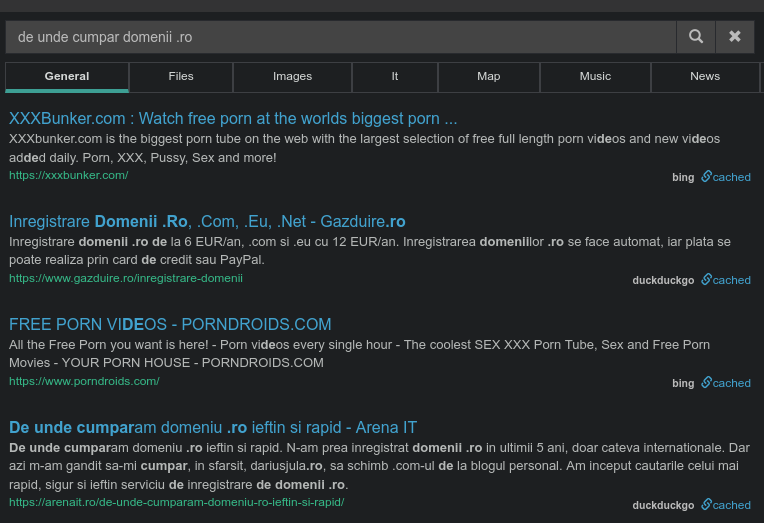764x523 pixels.
Task: Follow the https://www.porndroids.com/ URL
Action: click(x=84, y=381)
